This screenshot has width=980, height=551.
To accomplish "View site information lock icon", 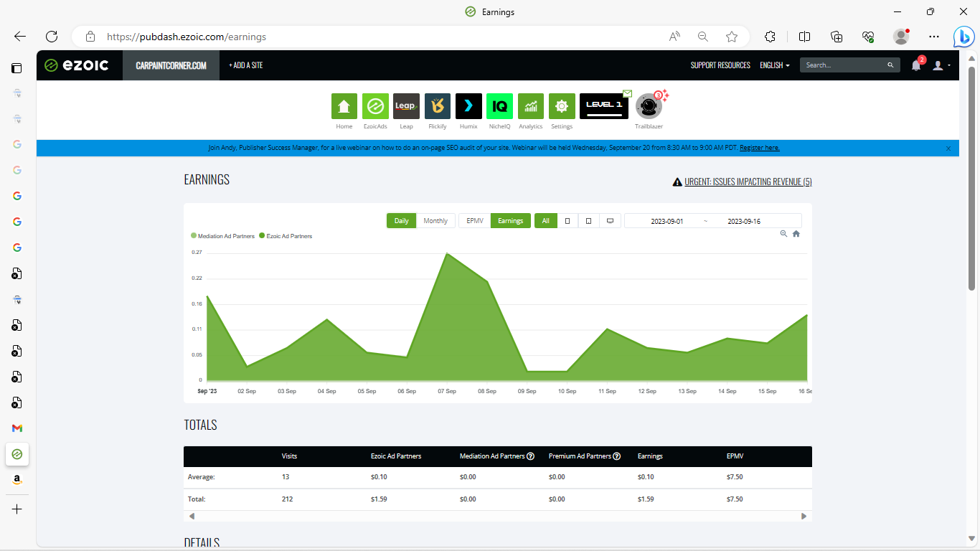I will [x=90, y=37].
